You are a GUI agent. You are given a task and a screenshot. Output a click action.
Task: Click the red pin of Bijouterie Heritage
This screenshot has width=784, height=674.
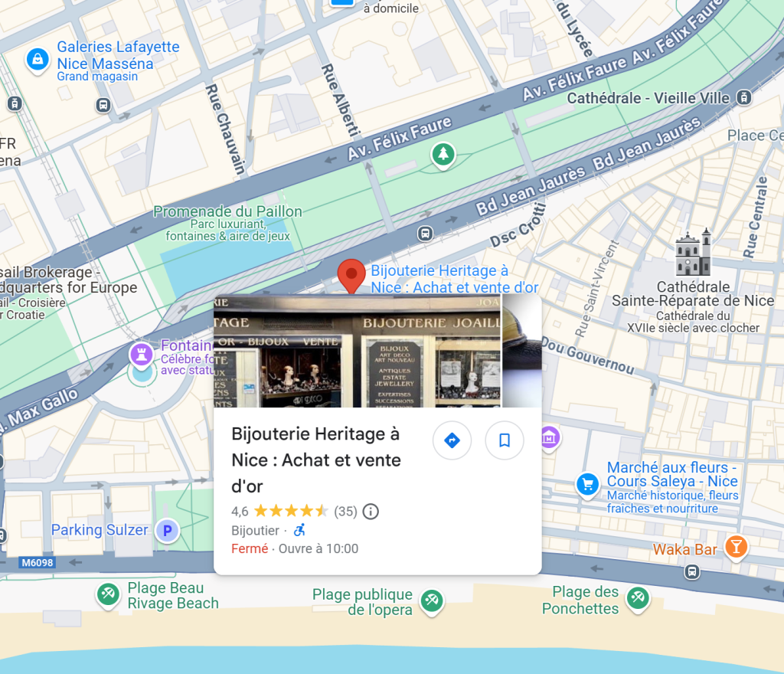(x=351, y=276)
